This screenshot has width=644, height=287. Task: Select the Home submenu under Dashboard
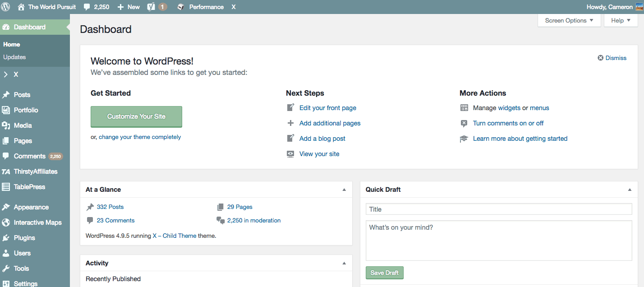[x=12, y=45]
